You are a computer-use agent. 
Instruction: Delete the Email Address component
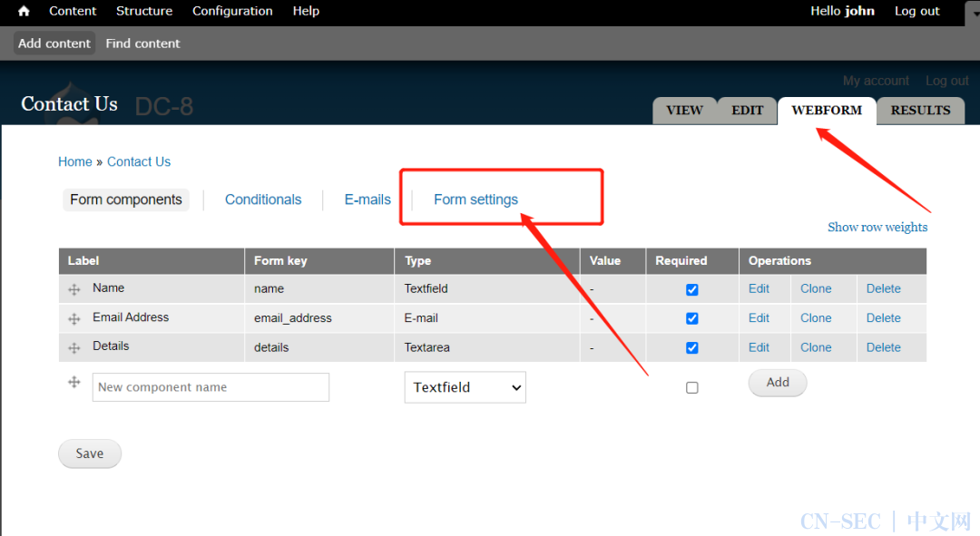pyautogui.click(x=883, y=318)
